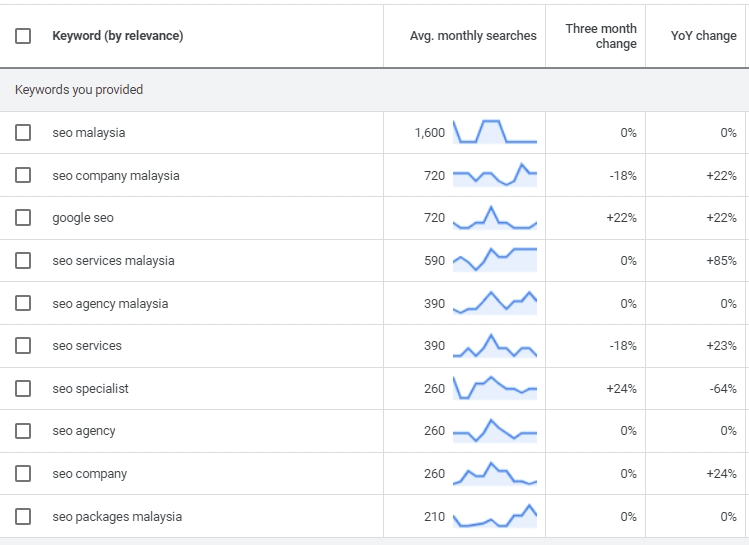View the google seo trend sparkline
This screenshot has width=749, height=545.
tap(495, 218)
